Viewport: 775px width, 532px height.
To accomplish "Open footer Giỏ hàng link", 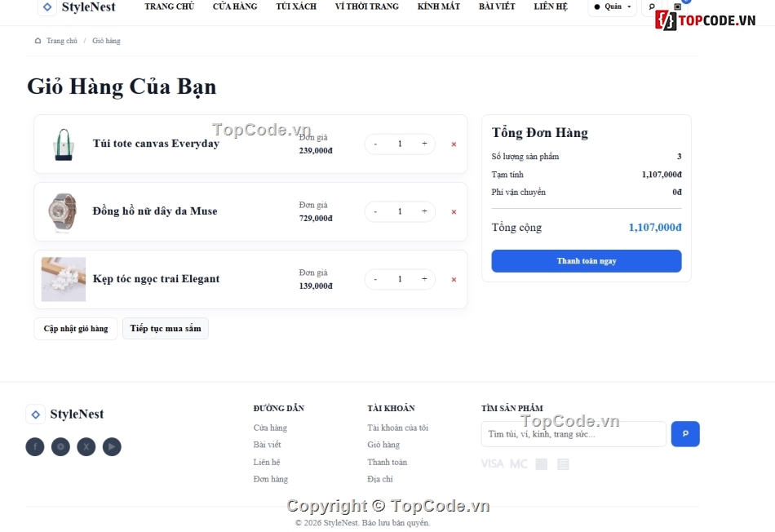I will coord(383,445).
